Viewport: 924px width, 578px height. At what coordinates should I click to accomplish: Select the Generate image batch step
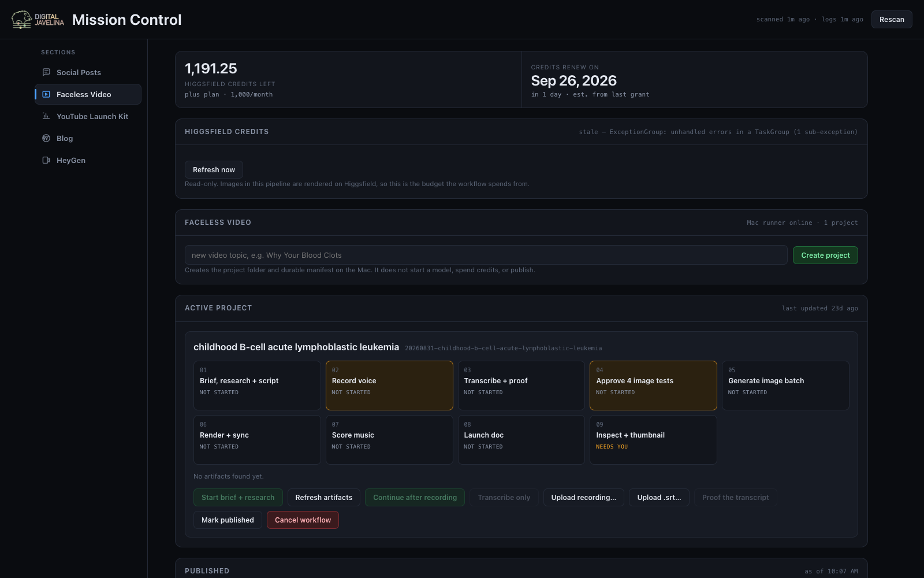[x=785, y=386]
